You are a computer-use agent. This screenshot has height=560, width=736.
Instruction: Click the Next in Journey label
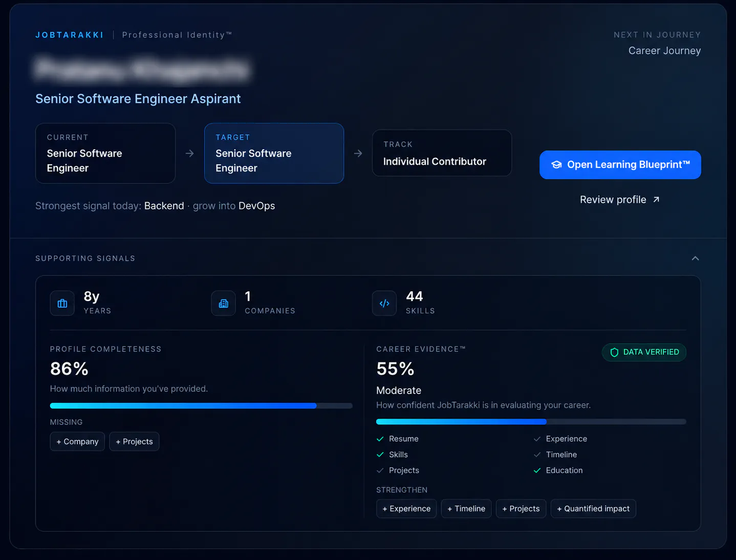pos(657,35)
